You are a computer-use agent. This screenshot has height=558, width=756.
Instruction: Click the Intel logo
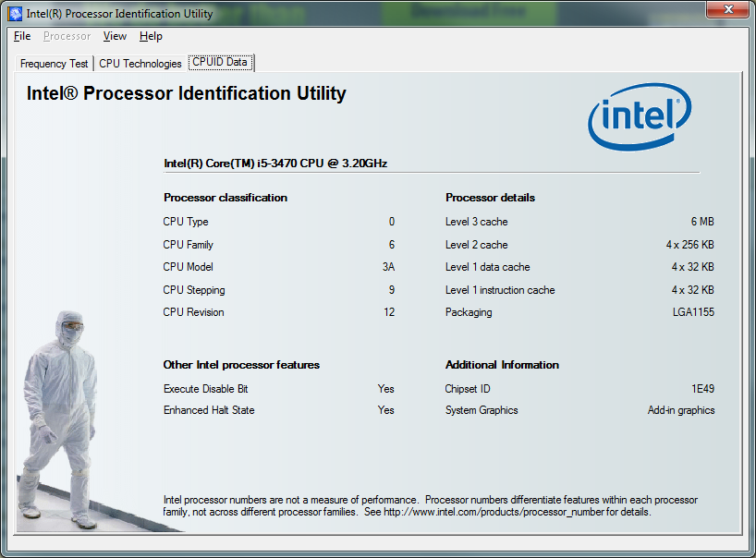pos(640,116)
